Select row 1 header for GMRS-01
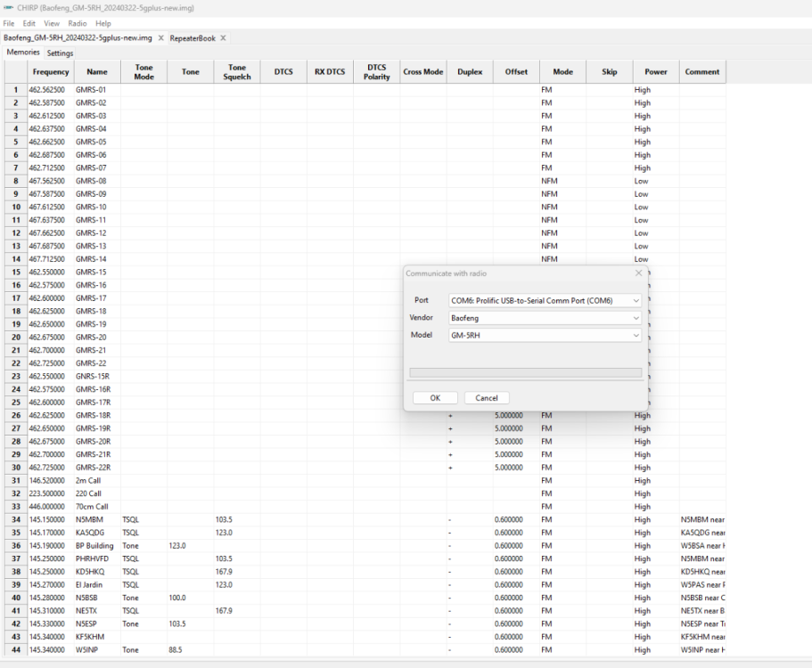 tap(15, 90)
